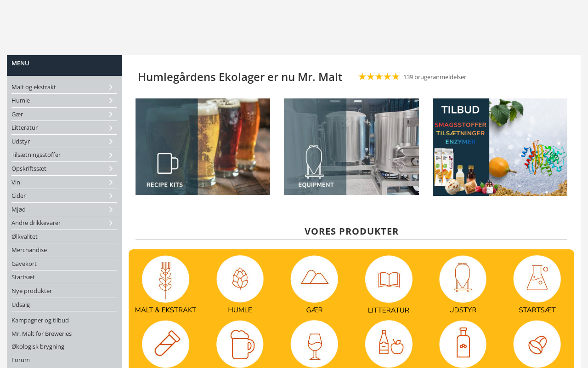Select the honey bottle category icon
588x368 pixels.
(x=463, y=344)
